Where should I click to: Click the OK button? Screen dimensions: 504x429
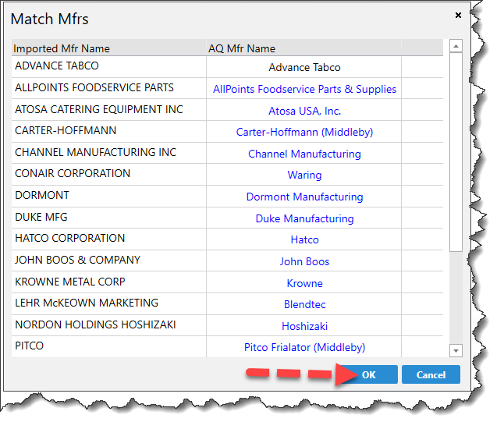[368, 374]
